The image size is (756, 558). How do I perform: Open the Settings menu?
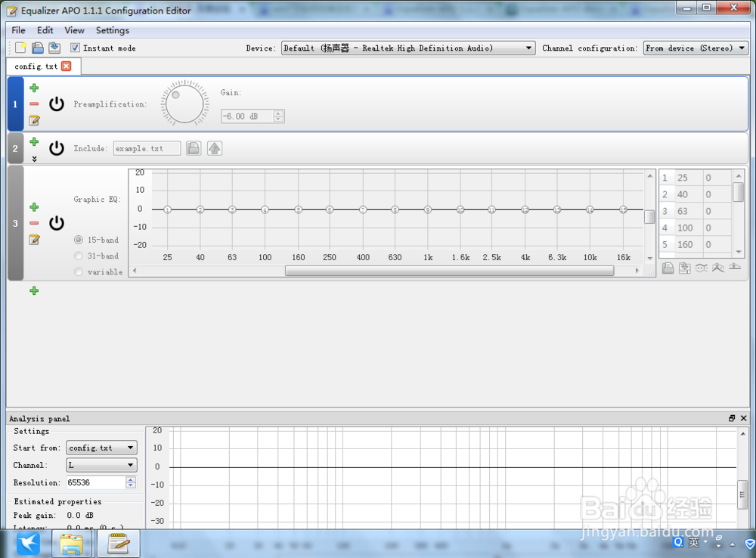tap(113, 30)
